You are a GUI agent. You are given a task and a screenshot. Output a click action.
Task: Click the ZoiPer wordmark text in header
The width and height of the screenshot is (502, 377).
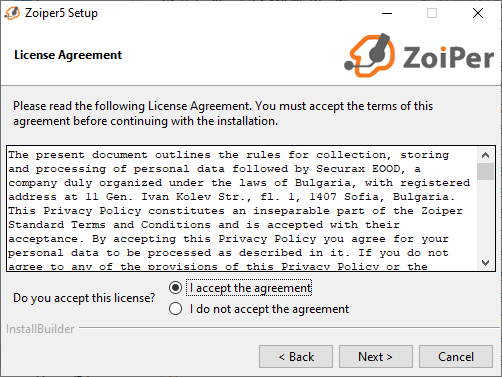[x=448, y=58]
